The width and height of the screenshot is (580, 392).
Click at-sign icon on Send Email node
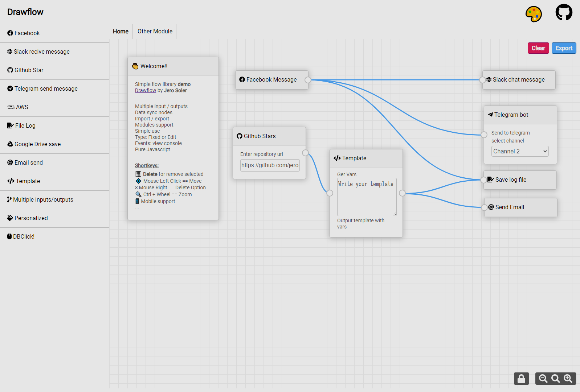click(491, 207)
